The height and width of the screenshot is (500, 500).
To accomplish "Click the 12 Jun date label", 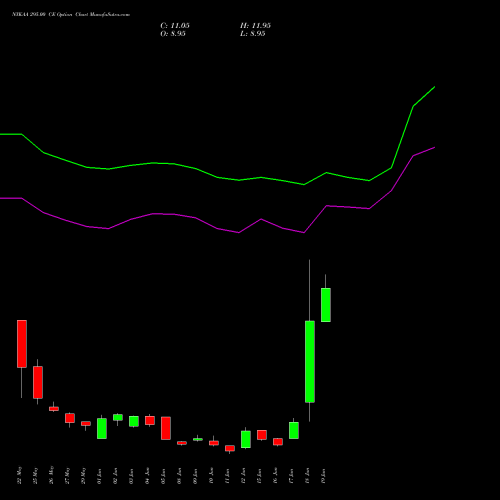I will [243, 476].
